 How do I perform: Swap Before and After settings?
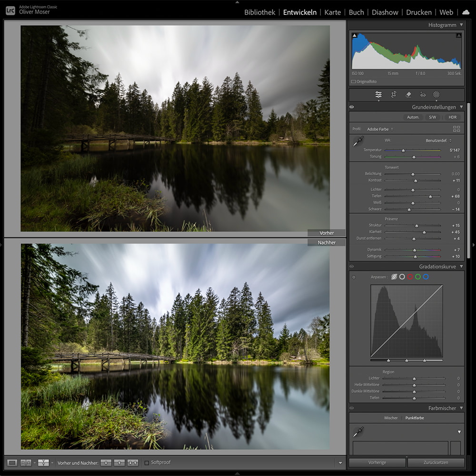point(133,463)
